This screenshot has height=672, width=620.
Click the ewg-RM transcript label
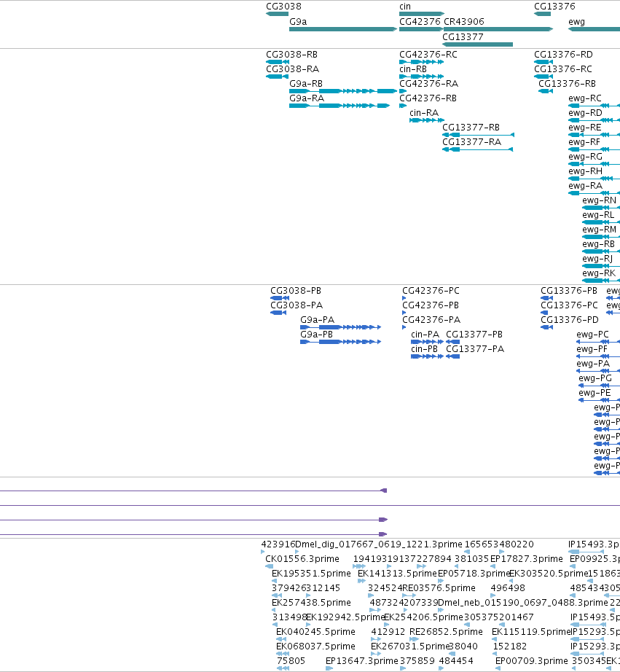coord(600,230)
